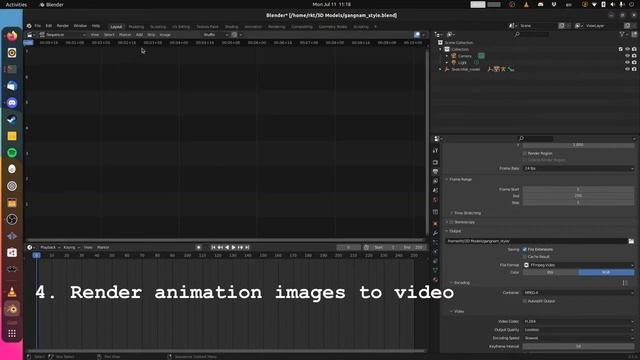Jump to next keyframe in timeline

pos(240,247)
